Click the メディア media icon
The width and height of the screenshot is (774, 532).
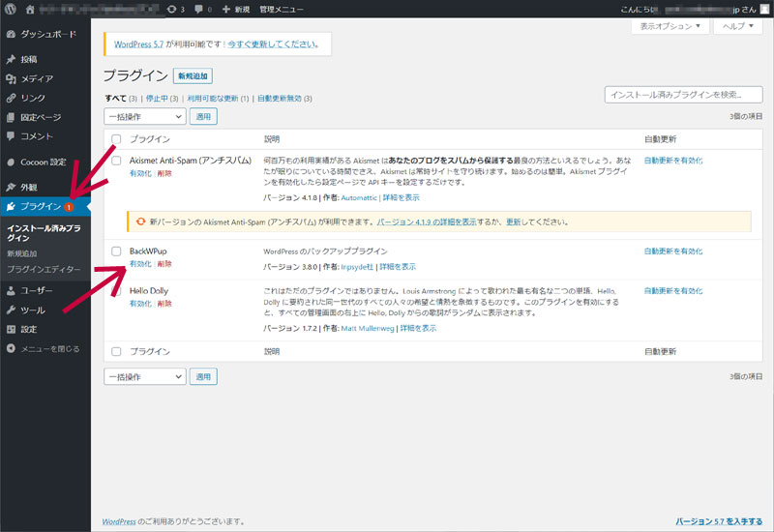click(11, 78)
